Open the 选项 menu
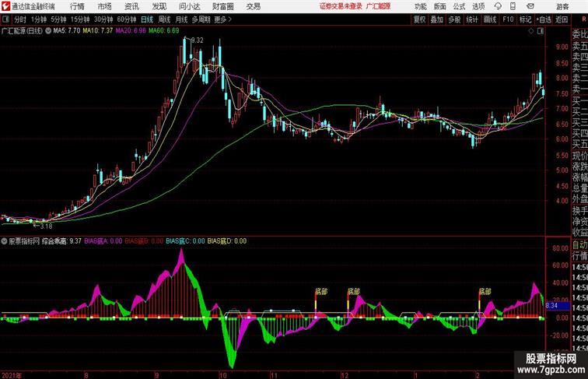 click(478, 6)
